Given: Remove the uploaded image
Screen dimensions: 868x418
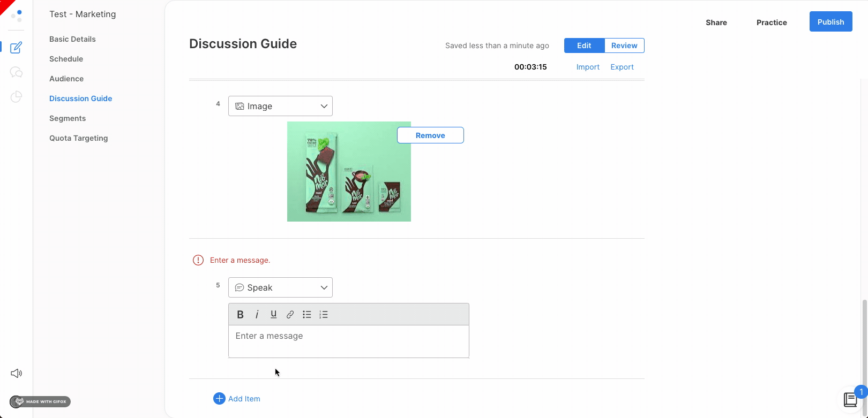Looking at the screenshot, I should click(430, 135).
